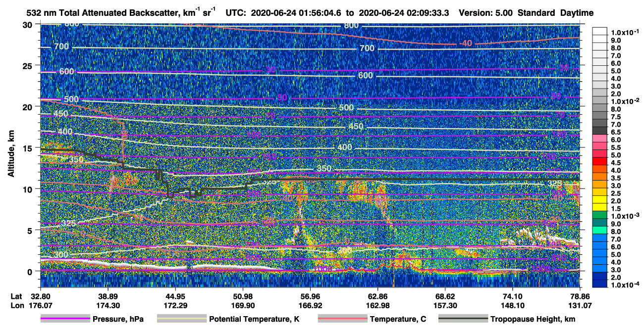Click the 'Temperature, C' legend label

pos(398,319)
